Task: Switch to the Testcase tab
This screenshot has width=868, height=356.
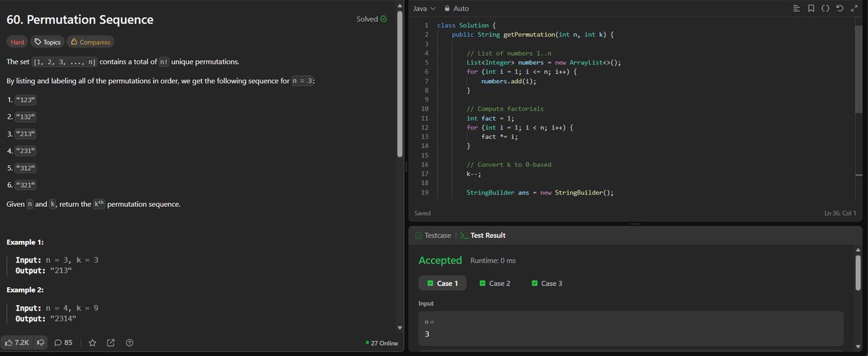Action: 433,235
